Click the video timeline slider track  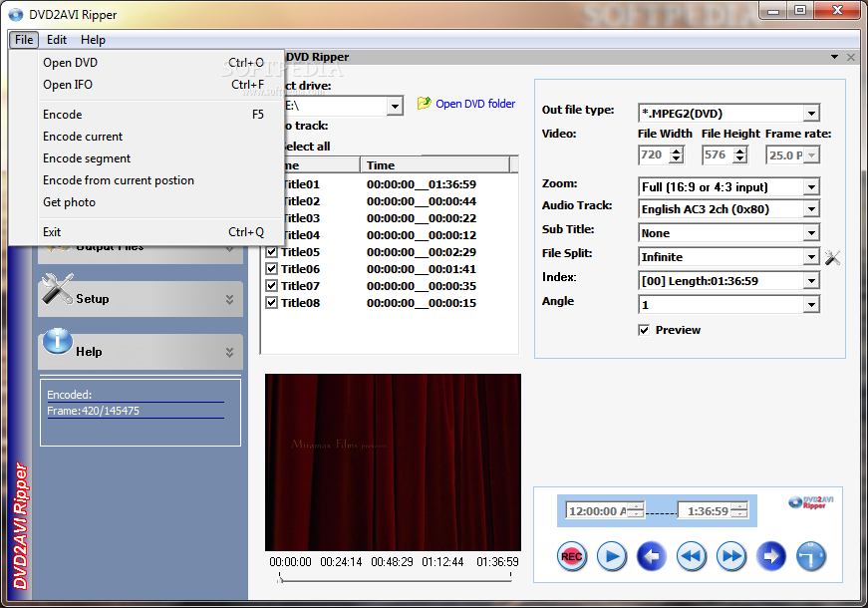(396, 580)
